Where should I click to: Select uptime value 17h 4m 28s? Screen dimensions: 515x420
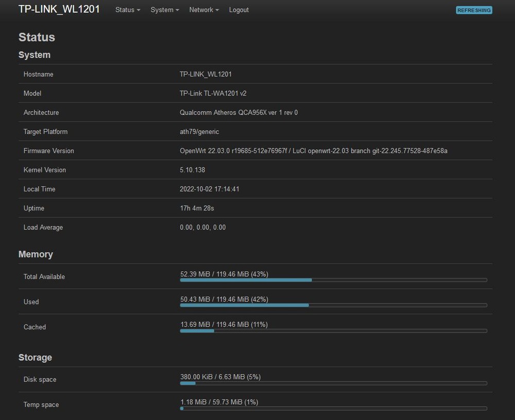click(x=197, y=208)
